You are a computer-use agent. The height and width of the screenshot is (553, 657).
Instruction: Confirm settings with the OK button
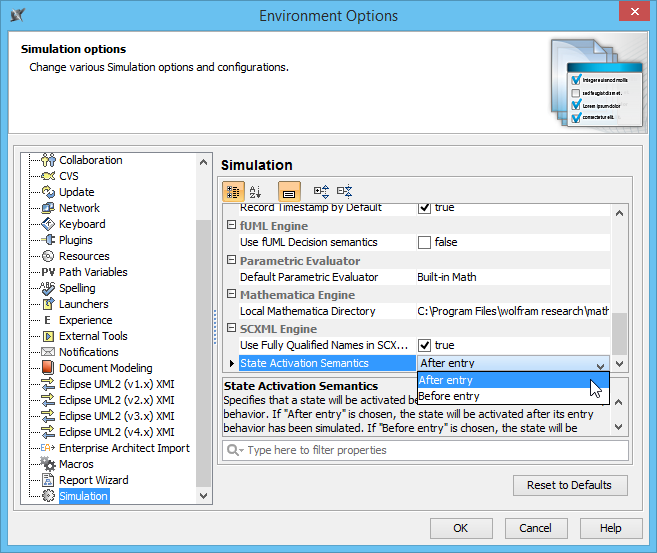click(460, 528)
